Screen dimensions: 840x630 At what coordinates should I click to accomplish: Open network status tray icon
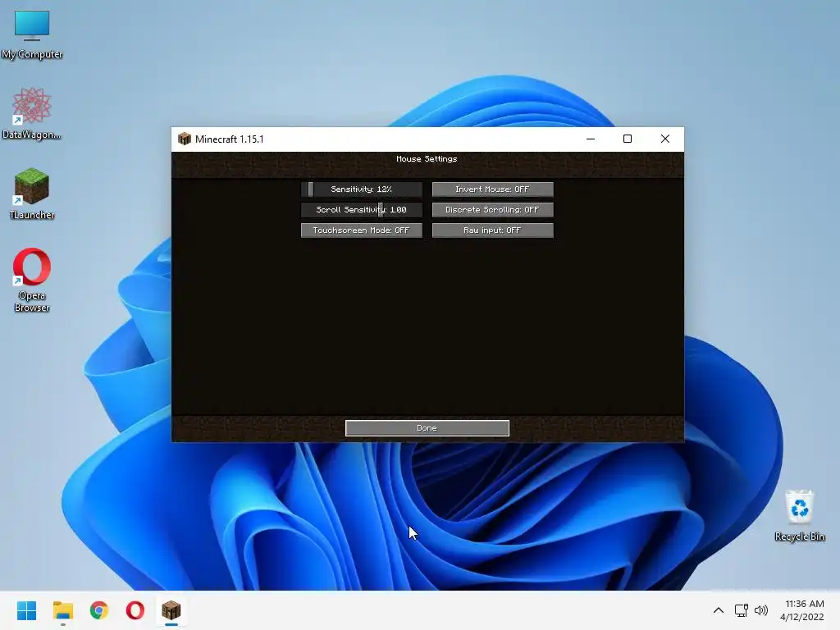(x=741, y=610)
